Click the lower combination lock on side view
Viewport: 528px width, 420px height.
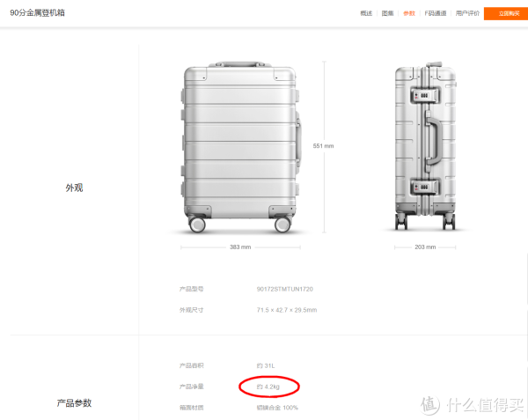coord(425,187)
